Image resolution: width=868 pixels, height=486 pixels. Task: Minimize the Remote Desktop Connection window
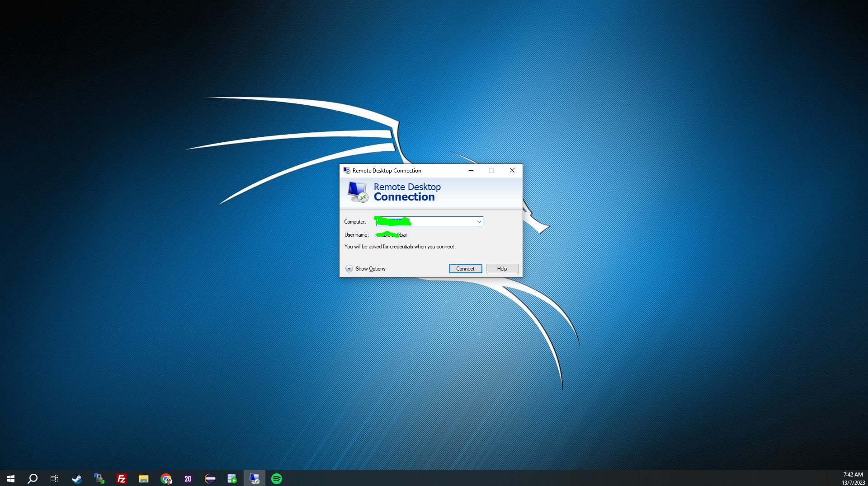pyautogui.click(x=471, y=170)
